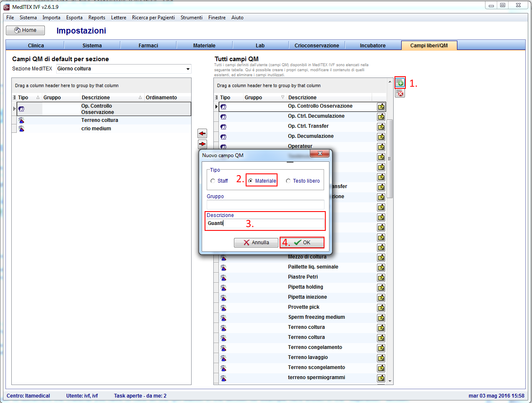The height and width of the screenshot is (403, 532).
Task: Staff type icon of Op. Ctrl. Transfer row
Action: coord(223,127)
